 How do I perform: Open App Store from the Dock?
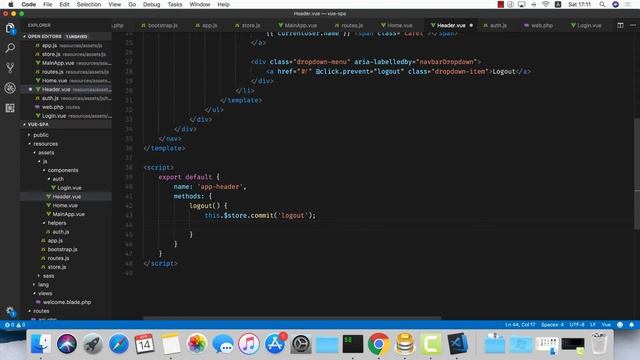point(275,344)
